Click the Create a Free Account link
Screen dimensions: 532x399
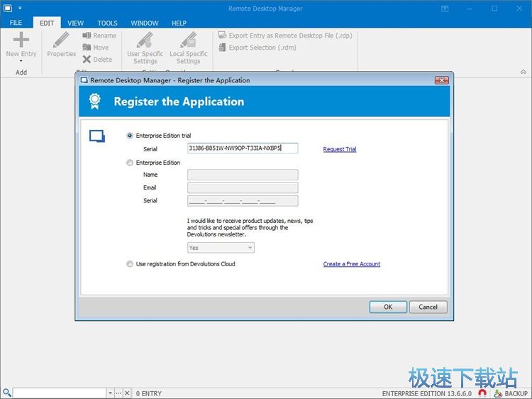(352, 264)
